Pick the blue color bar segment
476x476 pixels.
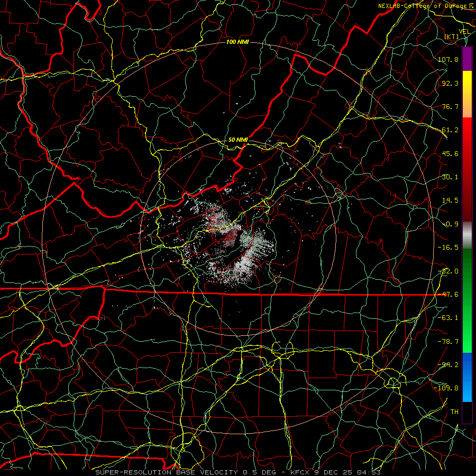tap(467, 377)
